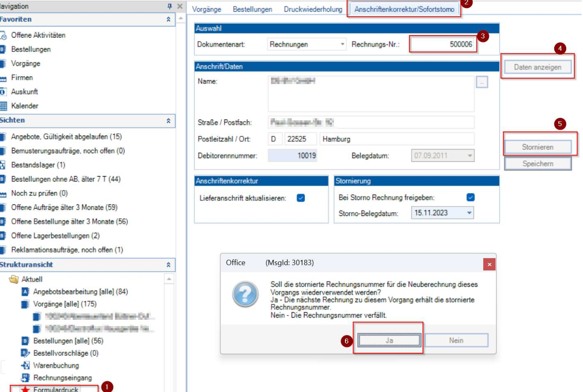583x392 pixels.
Task: Confirm dialog with Ja button
Action: (389, 340)
